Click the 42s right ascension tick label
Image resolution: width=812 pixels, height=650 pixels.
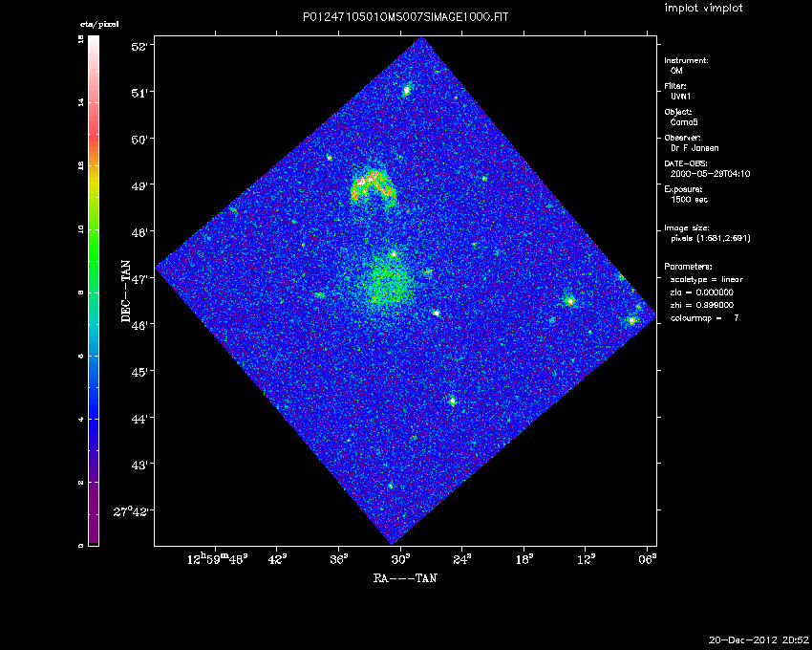277,560
